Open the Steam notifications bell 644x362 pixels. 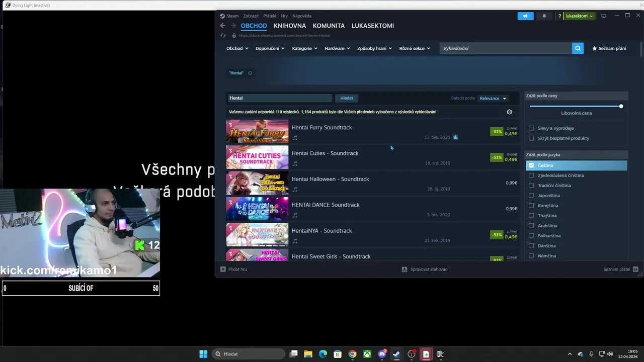point(544,16)
